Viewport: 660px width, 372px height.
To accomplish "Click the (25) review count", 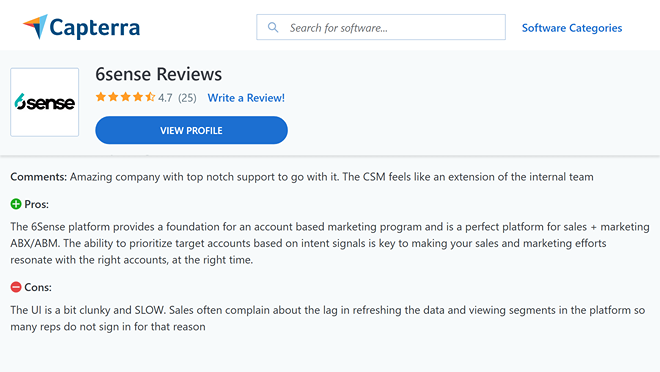I will point(187,98).
